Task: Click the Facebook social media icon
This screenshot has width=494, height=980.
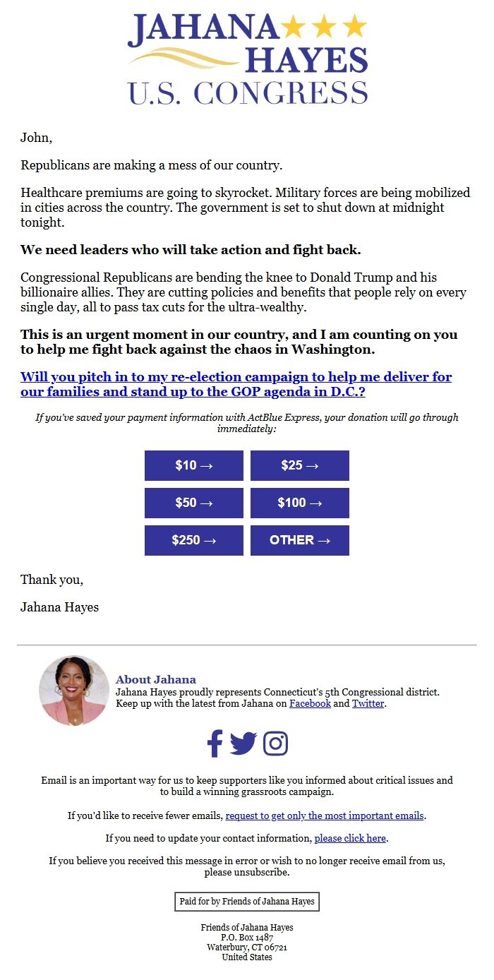Action: click(215, 743)
